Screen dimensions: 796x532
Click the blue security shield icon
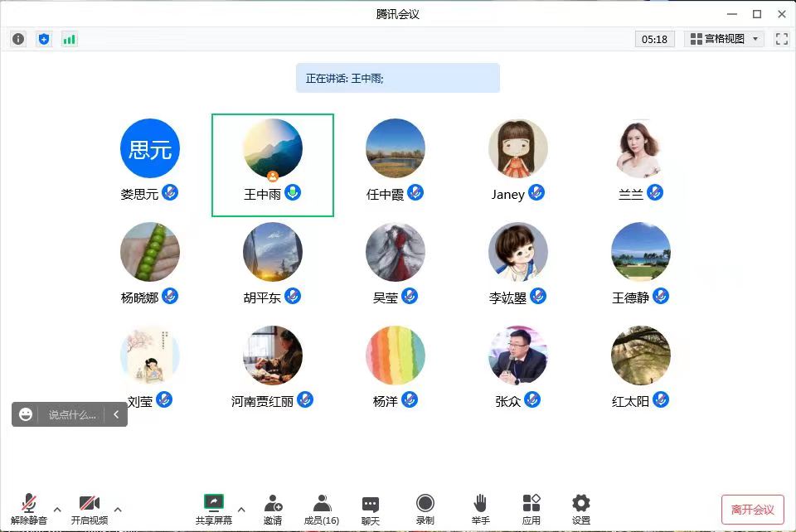[44, 39]
